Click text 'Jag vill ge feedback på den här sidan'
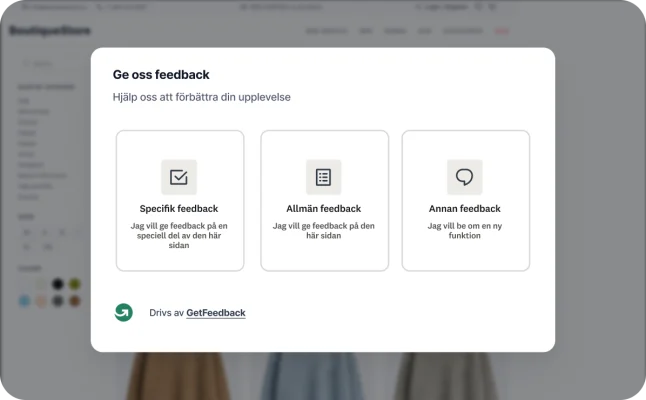The height and width of the screenshot is (400, 646). pos(323,231)
